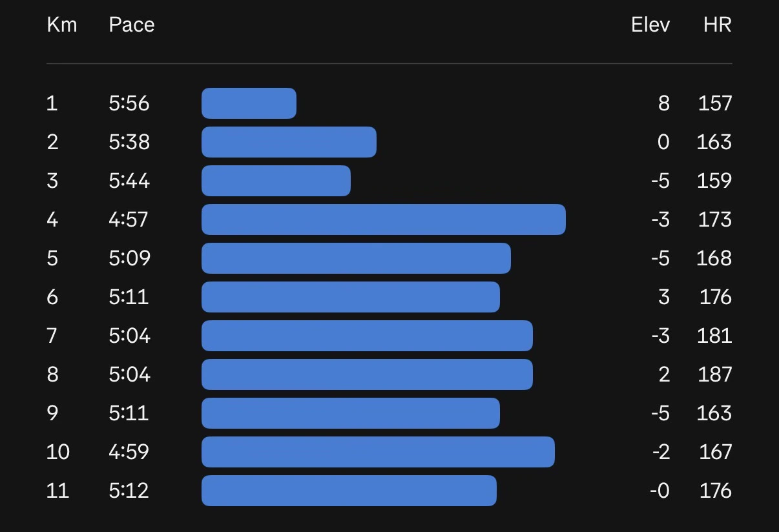Select the pace bar in the kilometer 10 row
The image size is (779, 532).
(378, 452)
